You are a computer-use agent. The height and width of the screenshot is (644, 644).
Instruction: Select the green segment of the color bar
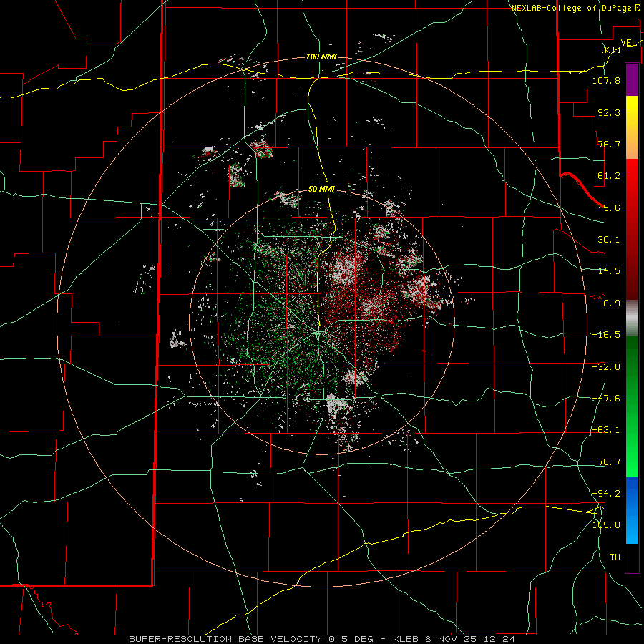(x=632, y=406)
